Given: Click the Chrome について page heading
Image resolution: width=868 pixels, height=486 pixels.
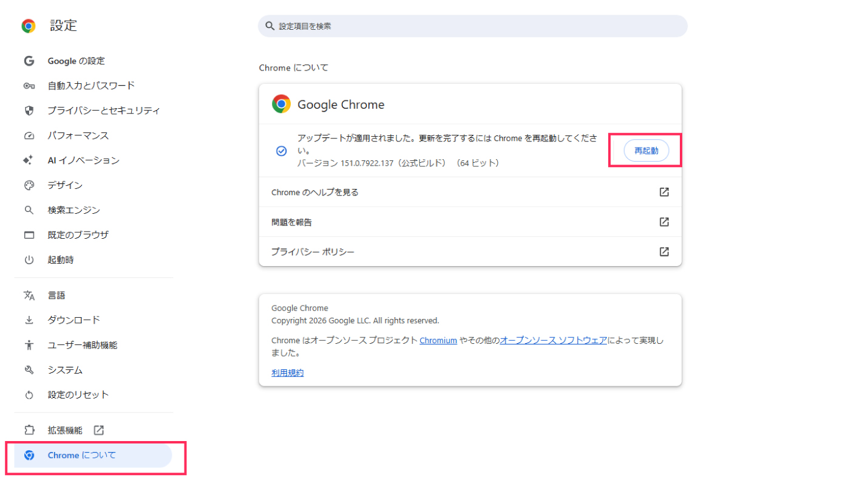Looking at the screenshot, I should click(294, 68).
